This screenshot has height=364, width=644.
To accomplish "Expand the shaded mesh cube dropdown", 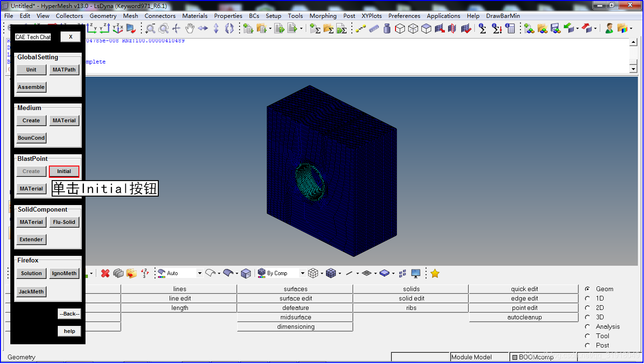I will 340,273.
